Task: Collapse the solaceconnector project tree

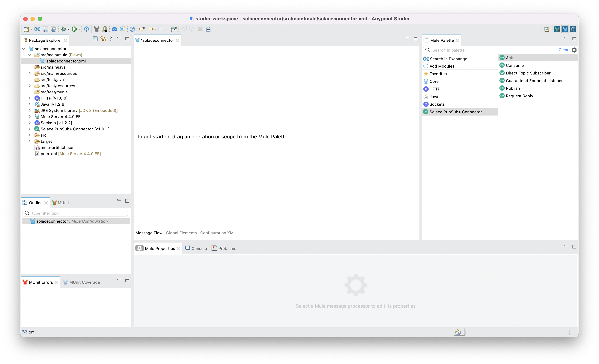Action: [x=24, y=49]
